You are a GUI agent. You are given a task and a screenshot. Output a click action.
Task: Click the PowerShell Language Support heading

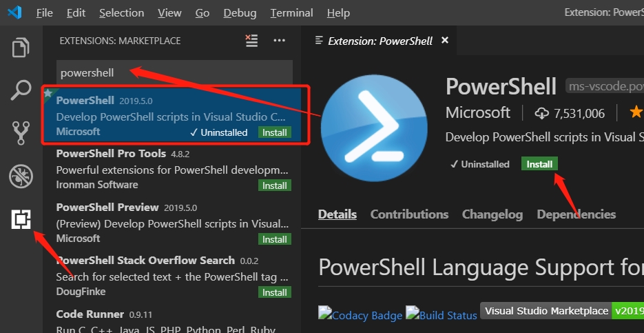pos(481,268)
